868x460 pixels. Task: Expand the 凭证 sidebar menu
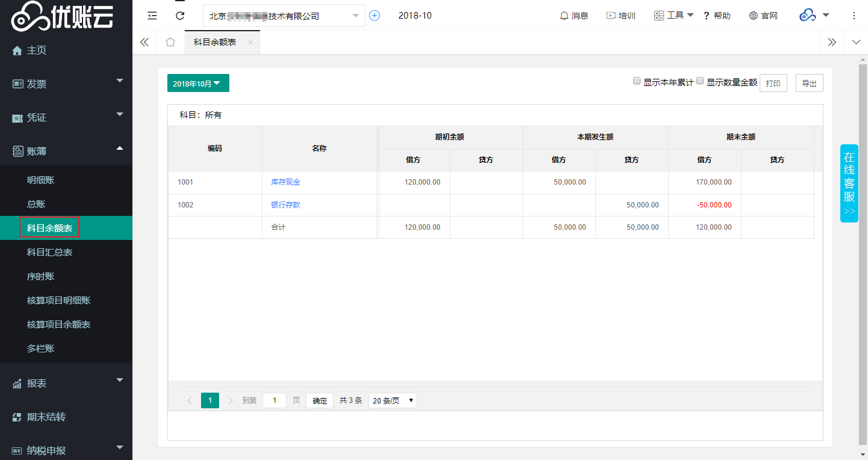click(x=66, y=118)
